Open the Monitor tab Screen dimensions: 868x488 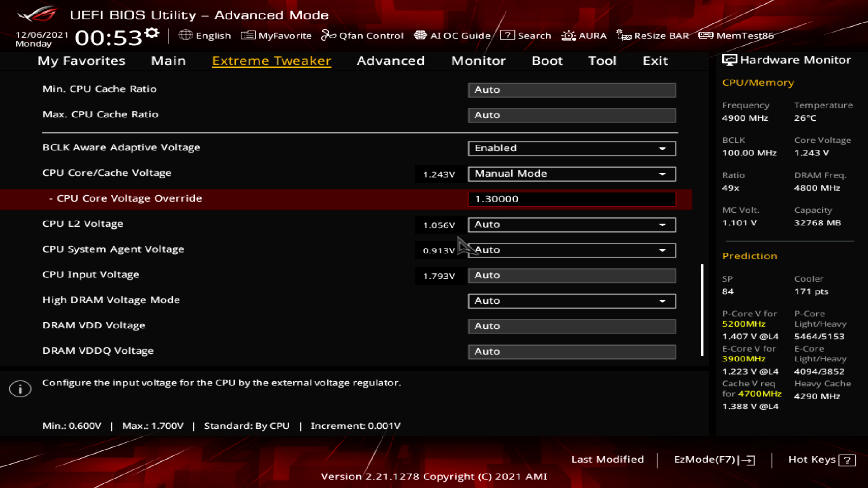(478, 61)
